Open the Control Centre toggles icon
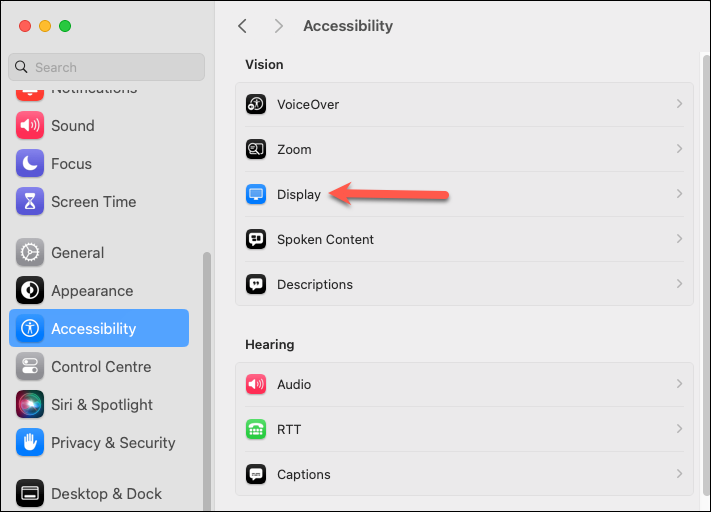Viewport: 711px width, 512px height. coord(30,366)
